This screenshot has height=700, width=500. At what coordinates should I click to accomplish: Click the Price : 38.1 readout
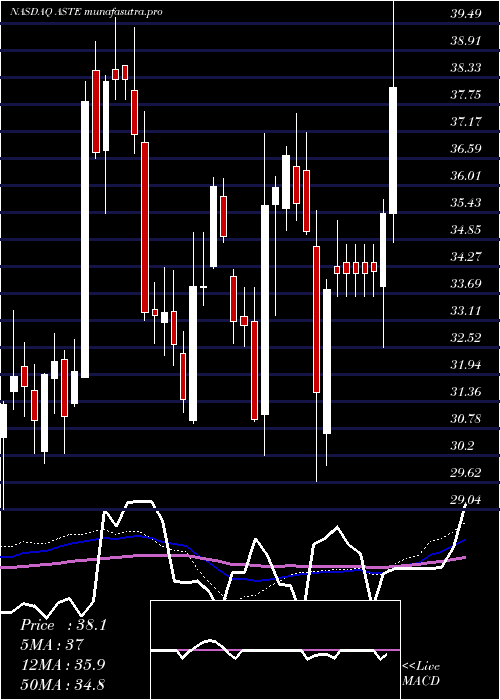(63, 625)
